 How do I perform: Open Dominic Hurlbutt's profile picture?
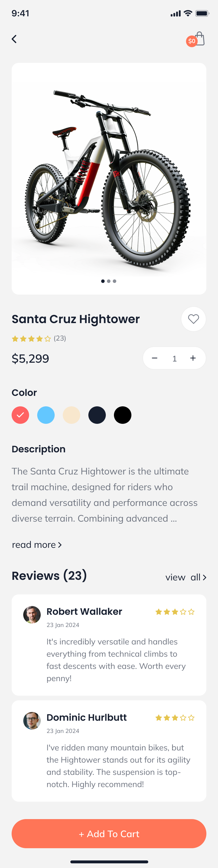click(32, 720)
